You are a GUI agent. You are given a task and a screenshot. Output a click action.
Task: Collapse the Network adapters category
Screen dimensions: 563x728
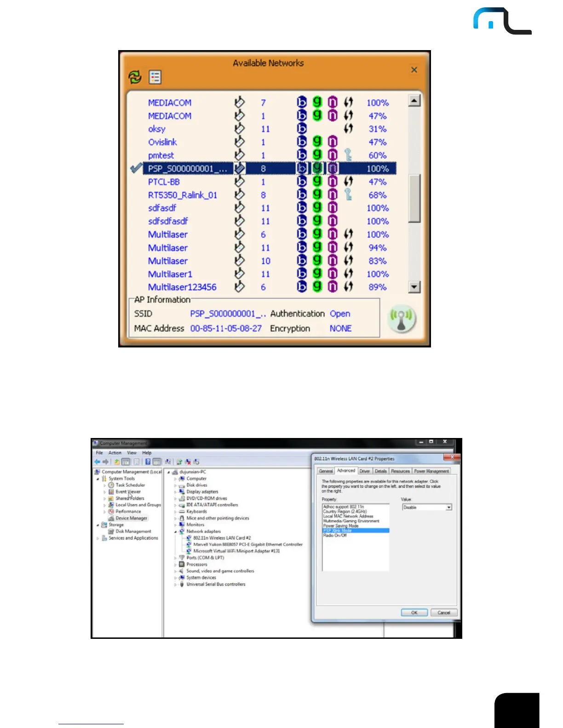click(175, 531)
